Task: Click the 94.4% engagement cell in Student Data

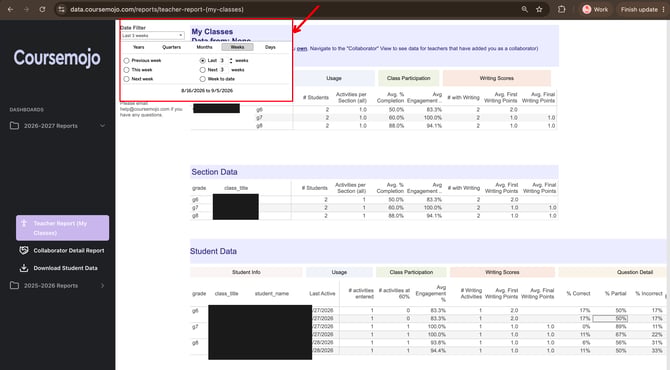Action: tap(438, 350)
